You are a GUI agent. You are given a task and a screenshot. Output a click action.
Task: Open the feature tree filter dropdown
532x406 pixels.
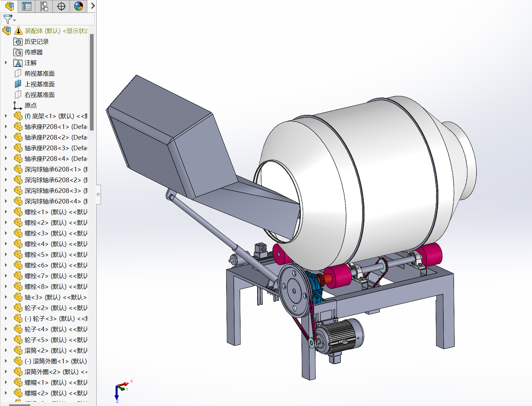coord(9,19)
